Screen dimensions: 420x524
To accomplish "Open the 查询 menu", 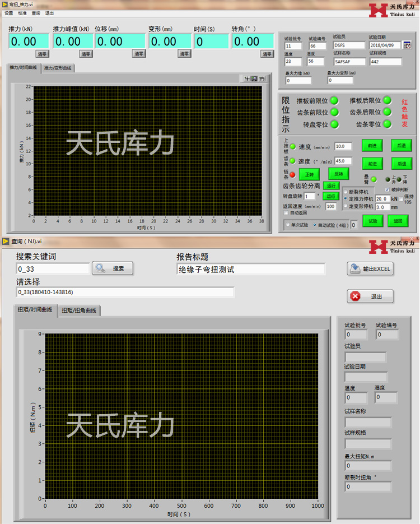I will pyautogui.click(x=36, y=13).
